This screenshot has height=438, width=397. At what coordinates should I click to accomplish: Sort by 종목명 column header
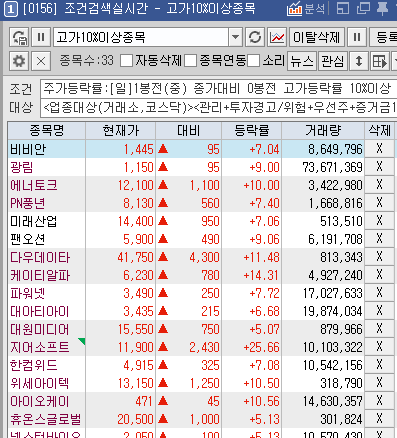coord(47,130)
